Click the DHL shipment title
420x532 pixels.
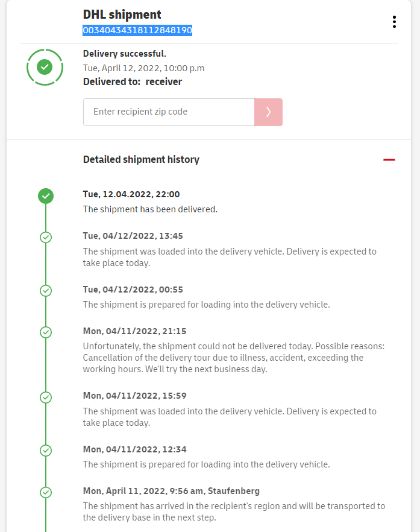click(x=122, y=14)
